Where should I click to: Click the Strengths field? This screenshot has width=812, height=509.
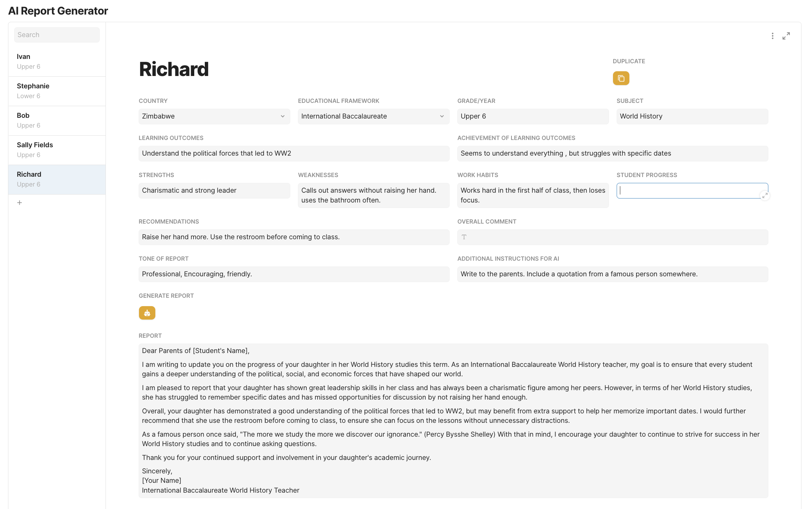pyautogui.click(x=214, y=191)
